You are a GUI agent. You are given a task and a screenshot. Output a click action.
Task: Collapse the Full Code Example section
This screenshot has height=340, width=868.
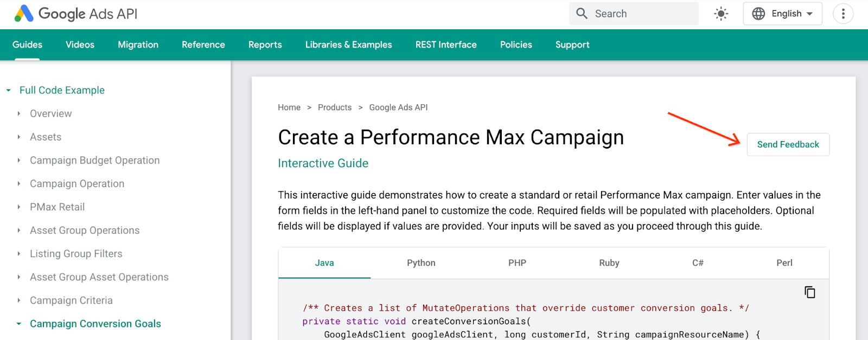[x=9, y=91]
